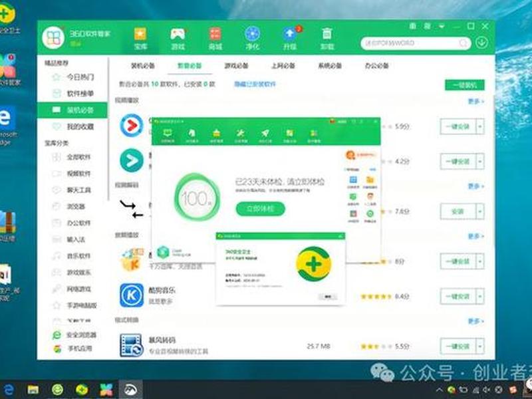Select the 视频软件 category
The width and height of the screenshot is (532, 399).
[x=71, y=174]
